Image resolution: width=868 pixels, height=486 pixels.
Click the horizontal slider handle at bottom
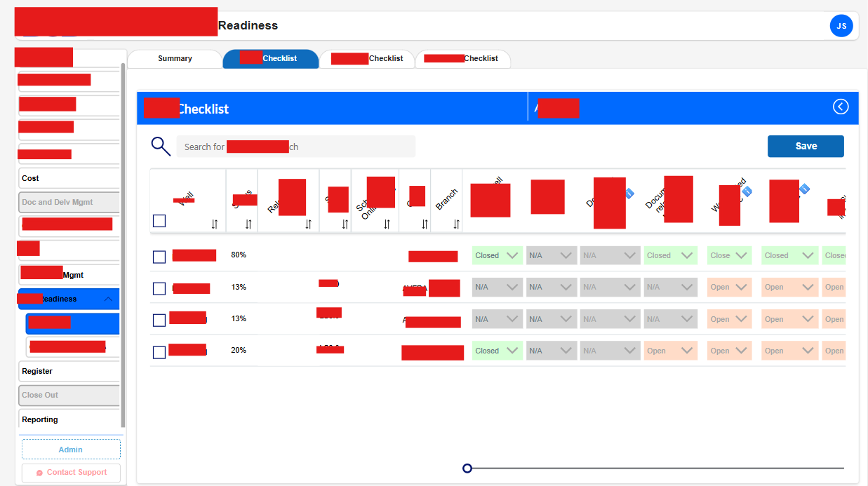[x=467, y=468]
